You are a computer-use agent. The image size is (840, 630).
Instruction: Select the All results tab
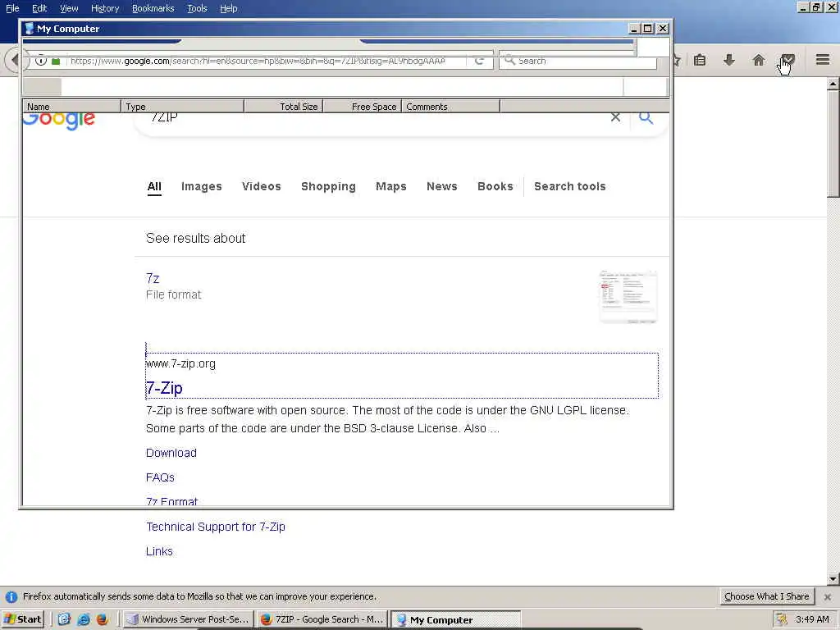tap(154, 186)
